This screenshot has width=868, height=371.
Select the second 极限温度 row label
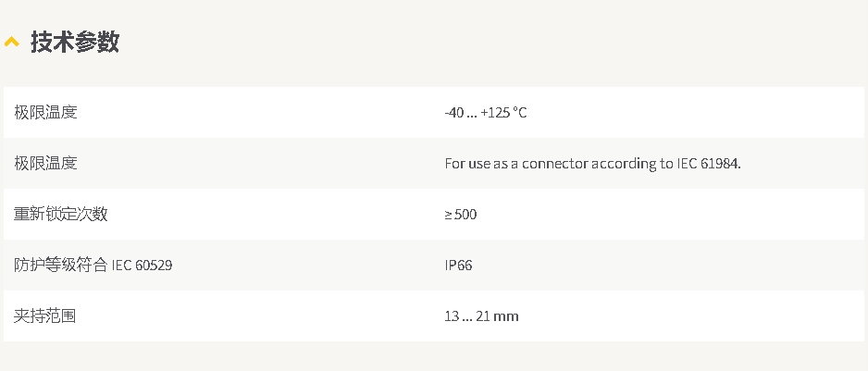click(x=45, y=164)
